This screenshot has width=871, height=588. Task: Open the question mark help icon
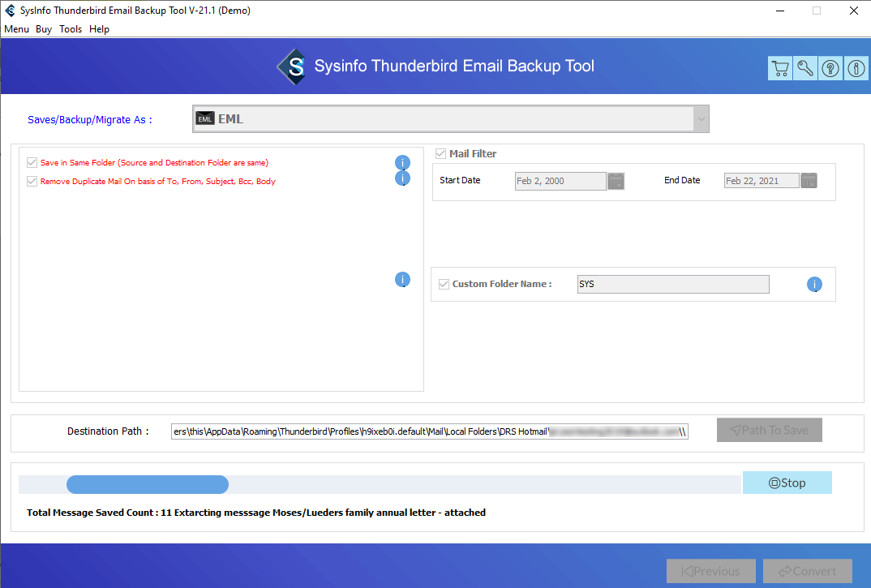[x=830, y=68]
